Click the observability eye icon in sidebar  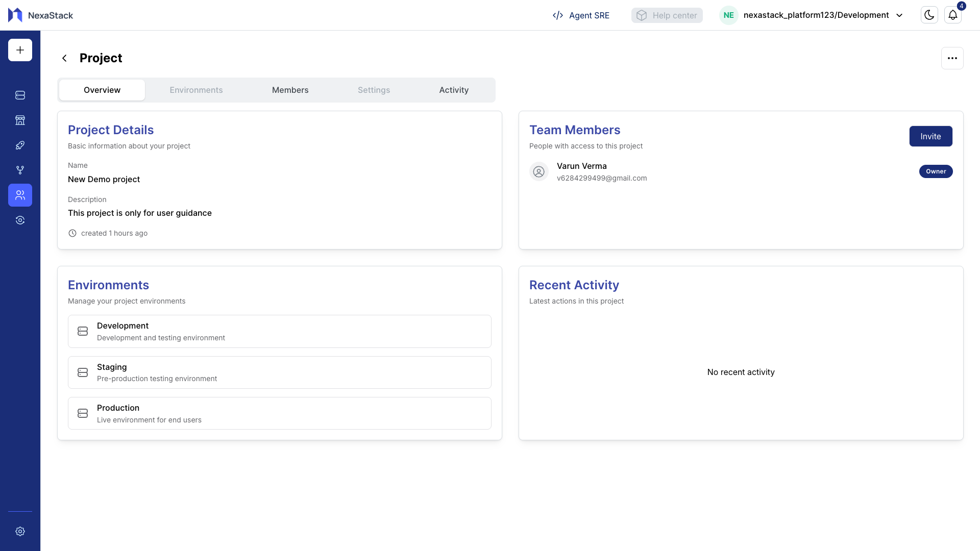coord(19,220)
